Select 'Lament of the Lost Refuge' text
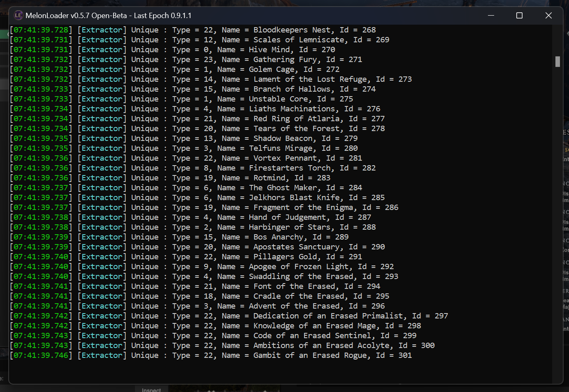The height and width of the screenshot is (392, 569). [x=310, y=79]
